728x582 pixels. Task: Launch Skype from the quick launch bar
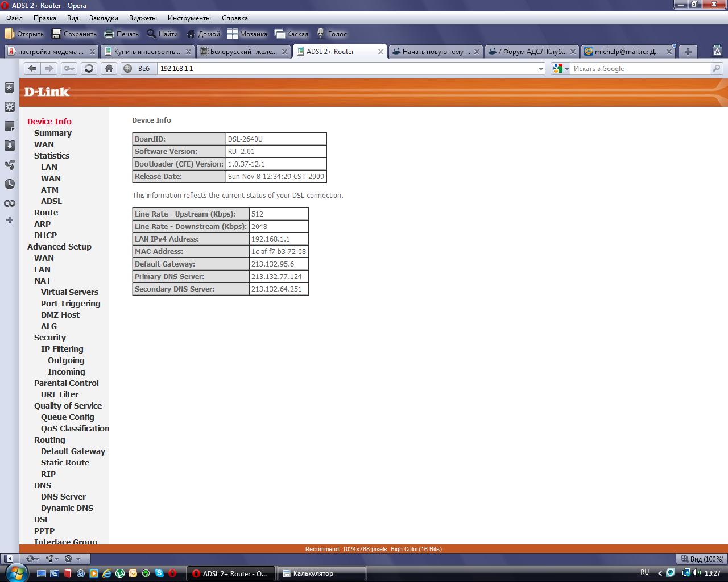[x=159, y=573]
